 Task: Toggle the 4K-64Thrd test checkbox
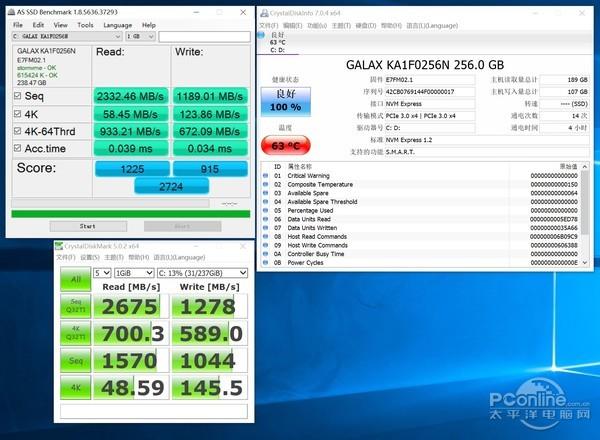(17, 131)
